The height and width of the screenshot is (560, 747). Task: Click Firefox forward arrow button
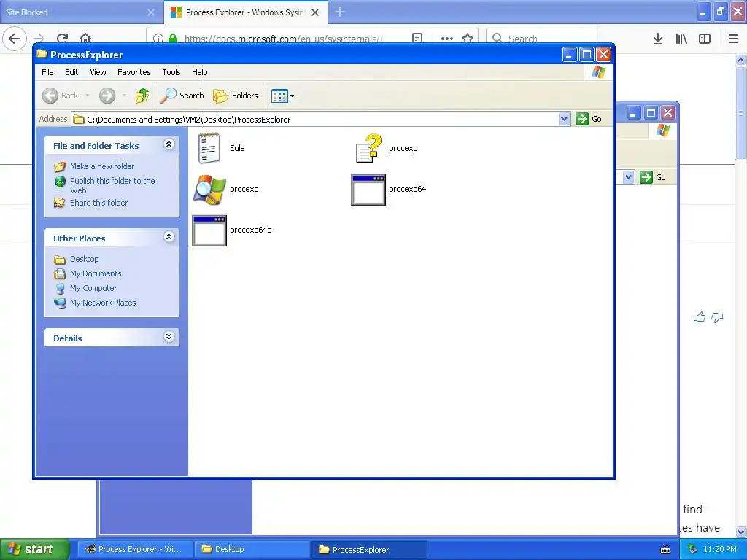click(39, 39)
